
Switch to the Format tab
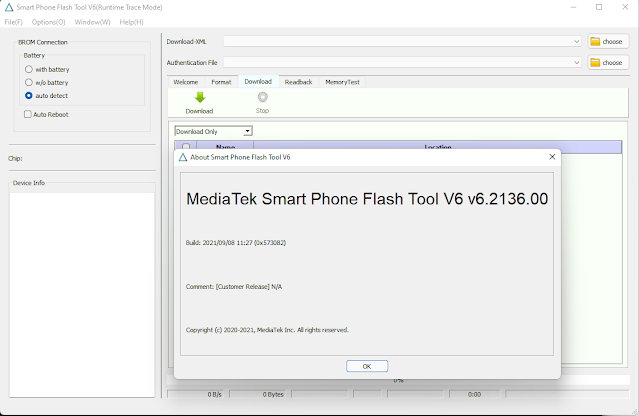tap(221, 82)
